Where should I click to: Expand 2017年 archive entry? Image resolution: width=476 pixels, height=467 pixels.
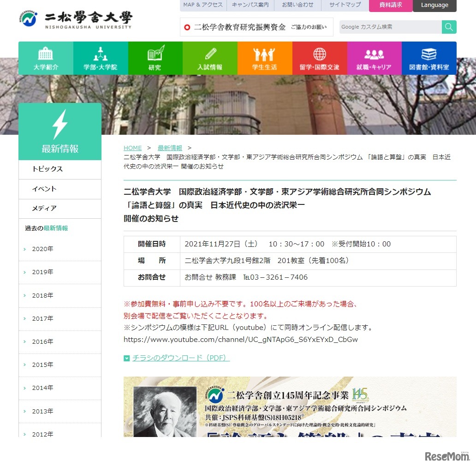click(60, 318)
